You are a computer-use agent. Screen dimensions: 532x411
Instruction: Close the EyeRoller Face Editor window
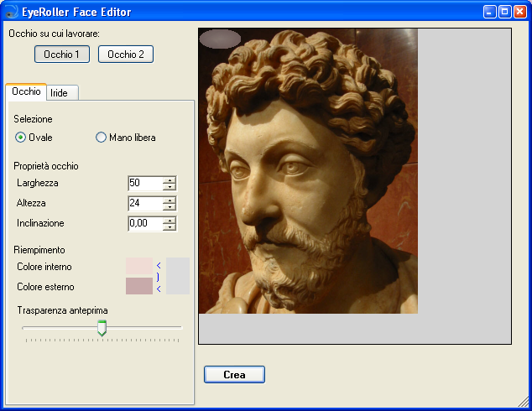pos(520,12)
